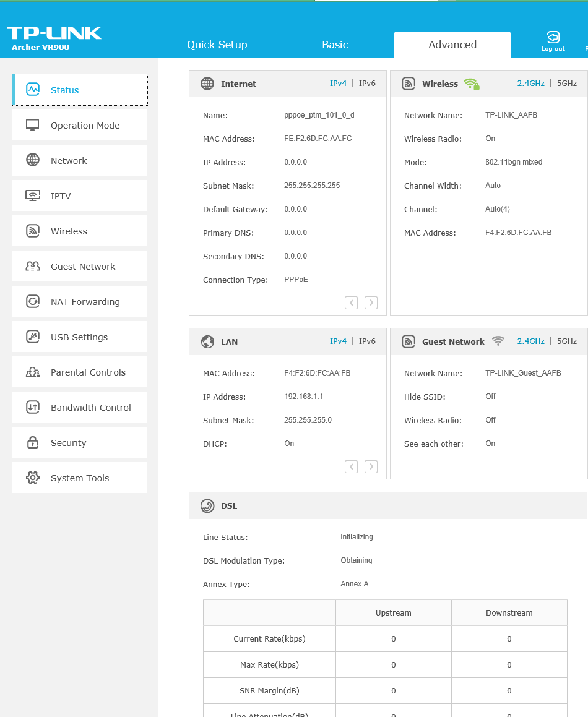Switch Internet panel to IPv6
This screenshot has width=588, height=717.
point(367,84)
